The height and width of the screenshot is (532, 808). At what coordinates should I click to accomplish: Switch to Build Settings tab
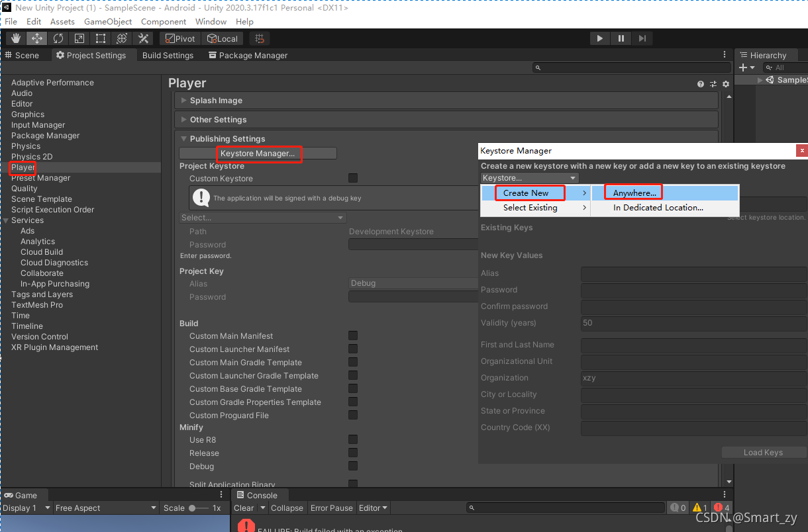pyautogui.click(x=168, y=56)
